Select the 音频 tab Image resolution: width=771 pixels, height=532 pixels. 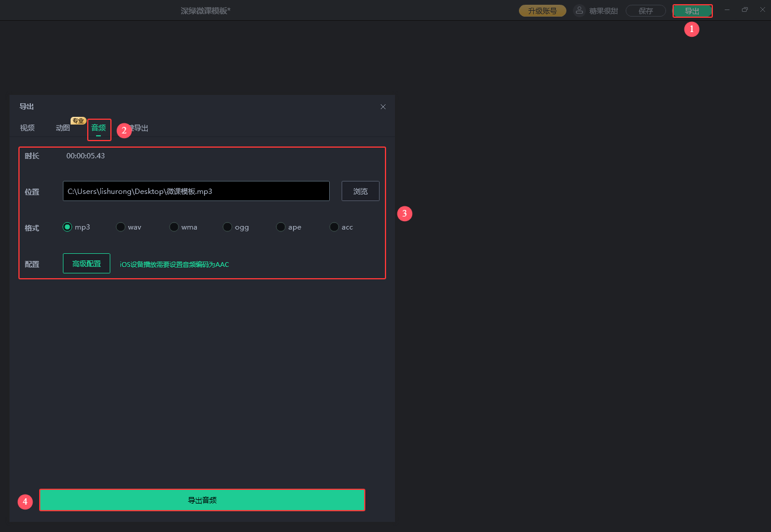tap(98, 128)
